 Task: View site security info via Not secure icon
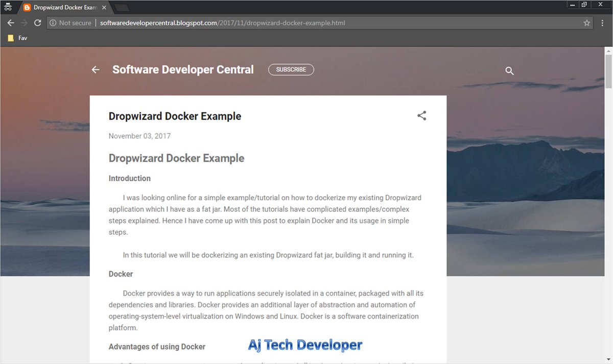pos(53,22)
